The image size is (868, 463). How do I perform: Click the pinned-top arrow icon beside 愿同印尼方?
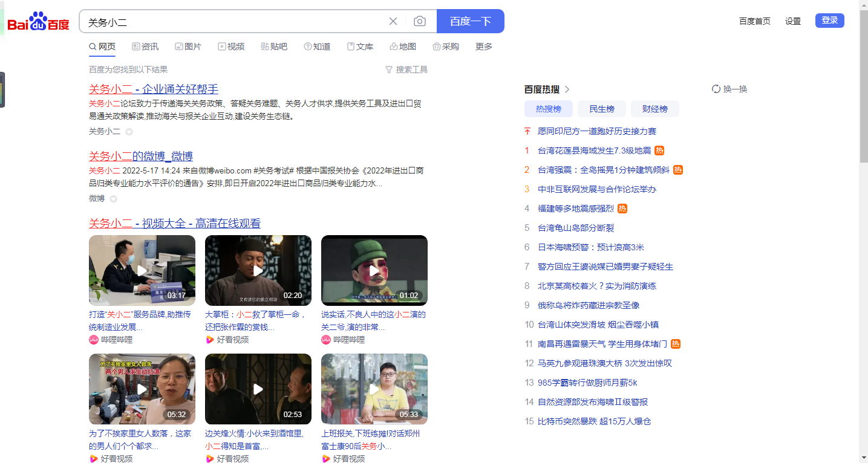point(527,131)
